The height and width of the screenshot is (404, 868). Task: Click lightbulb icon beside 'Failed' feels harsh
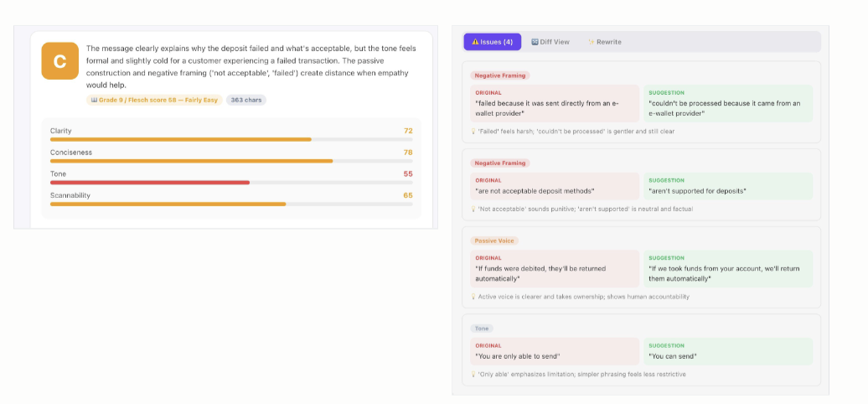[x=473, y=132]
